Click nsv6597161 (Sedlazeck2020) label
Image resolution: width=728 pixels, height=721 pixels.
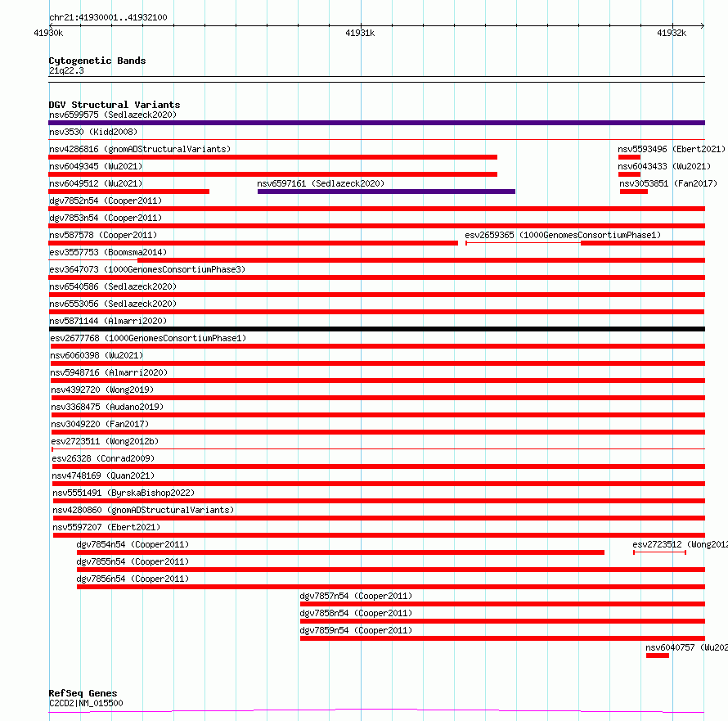coord(321,183)
